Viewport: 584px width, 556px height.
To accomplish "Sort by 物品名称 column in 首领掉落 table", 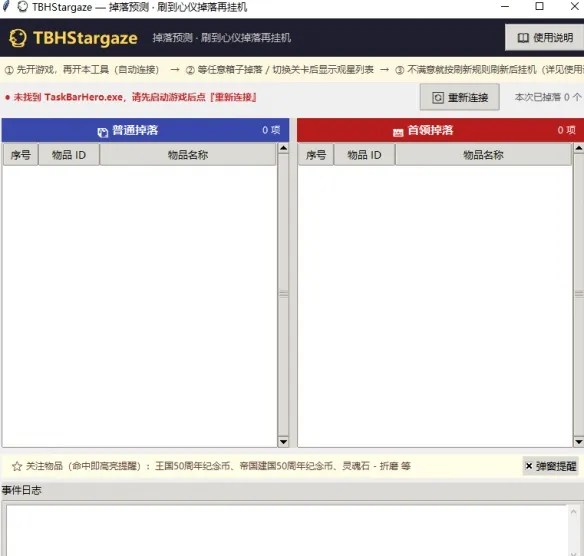I will pos(483,155).
